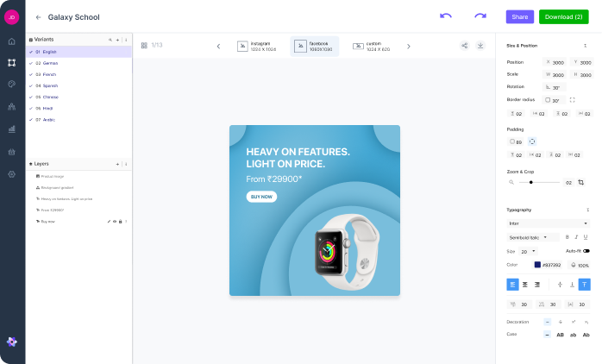The width and height of the screenshot is (602, 364).
Task: Redo the last action
Action: (x=480, y=16)
